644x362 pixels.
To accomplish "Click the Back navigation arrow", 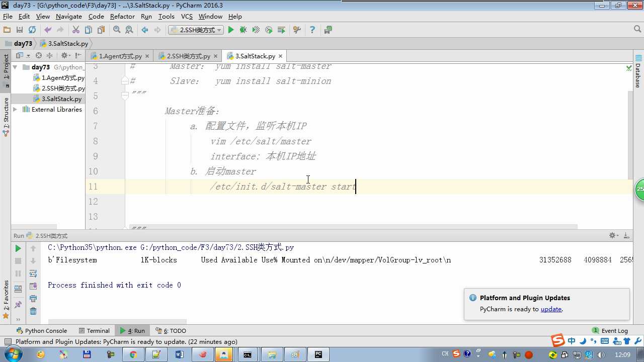I will click(x=145, y=30).
